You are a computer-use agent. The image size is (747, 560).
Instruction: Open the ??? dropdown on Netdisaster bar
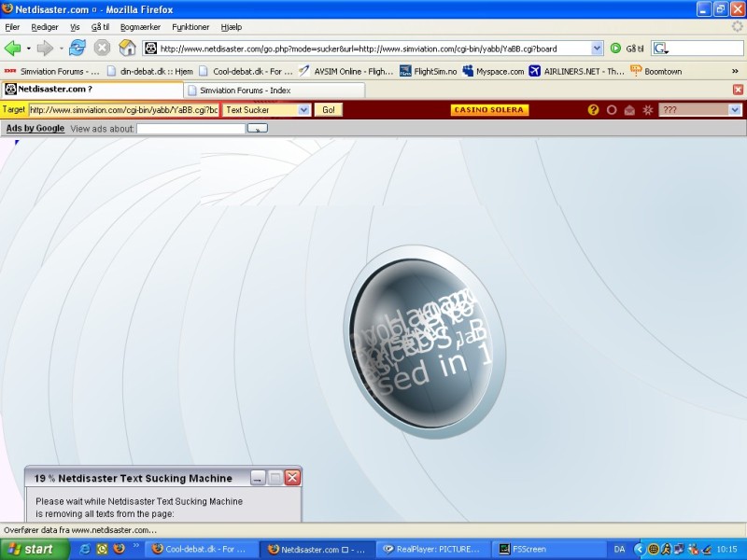(734, 110)
